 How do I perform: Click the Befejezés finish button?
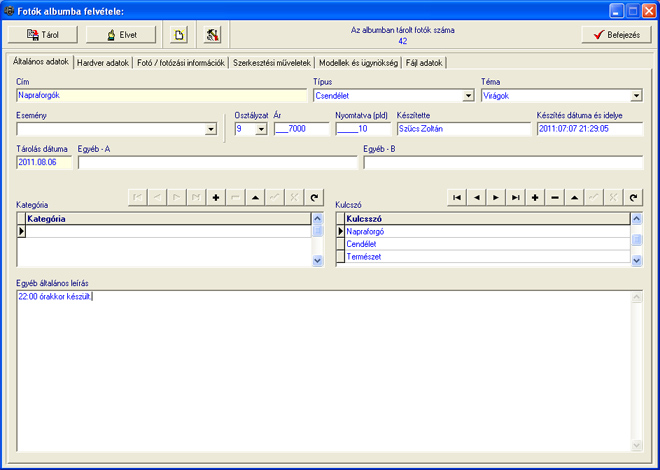pyautogui.click(x=617, y=35)
